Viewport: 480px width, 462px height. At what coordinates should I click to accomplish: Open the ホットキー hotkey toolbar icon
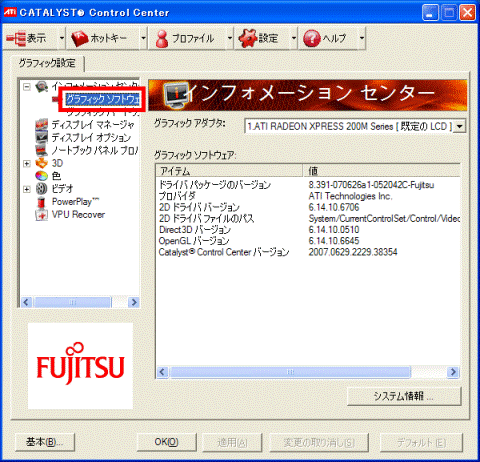(x=79, y=38)
